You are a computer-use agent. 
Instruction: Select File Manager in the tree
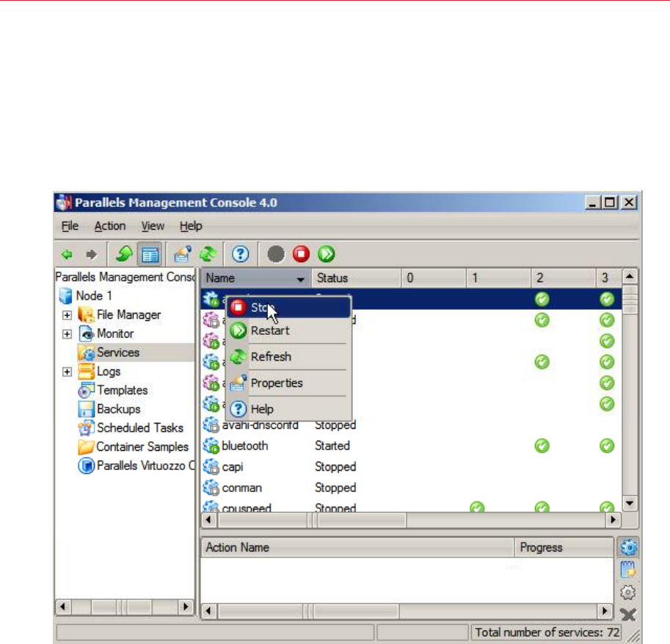tap(128, 315)
